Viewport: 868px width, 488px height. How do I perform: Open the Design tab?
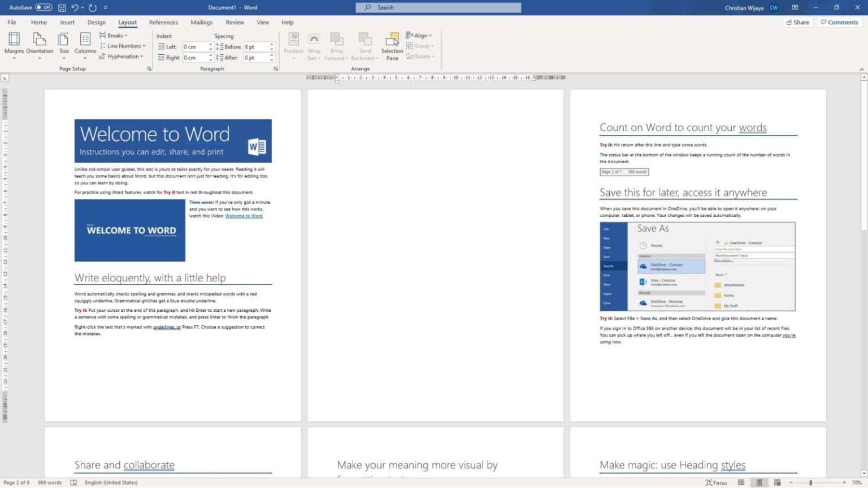(x=96, y=22)
